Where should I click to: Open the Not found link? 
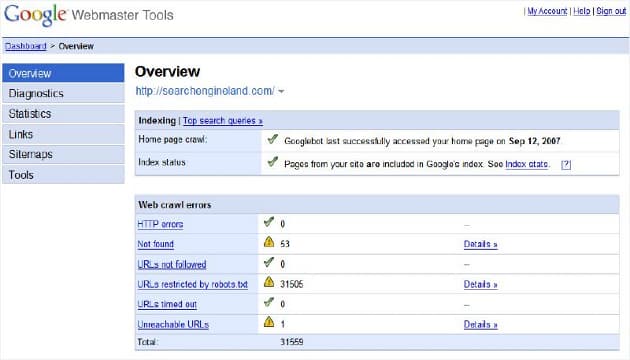pyautogui.click(x=155, y=244)
